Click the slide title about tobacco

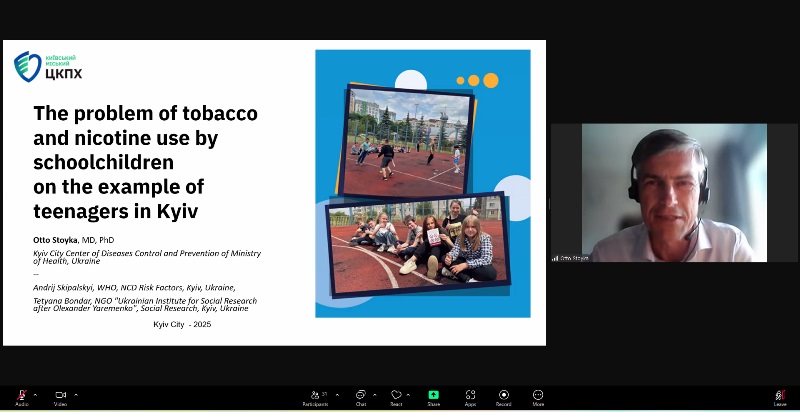(x=145, y=162)
